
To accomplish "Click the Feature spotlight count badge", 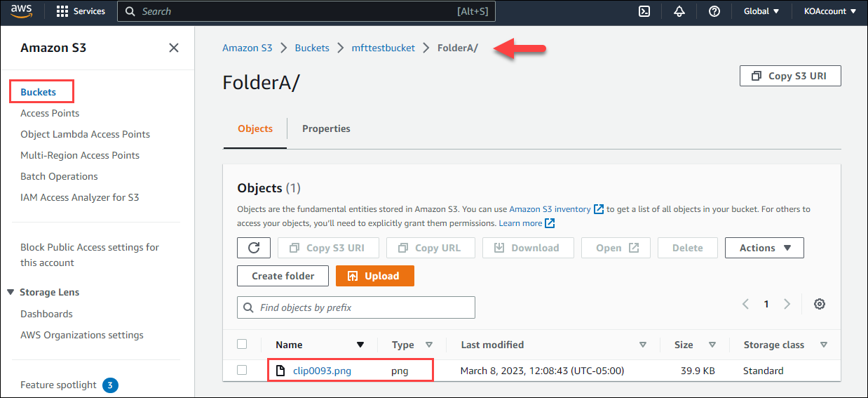I will tap(111, 385).
